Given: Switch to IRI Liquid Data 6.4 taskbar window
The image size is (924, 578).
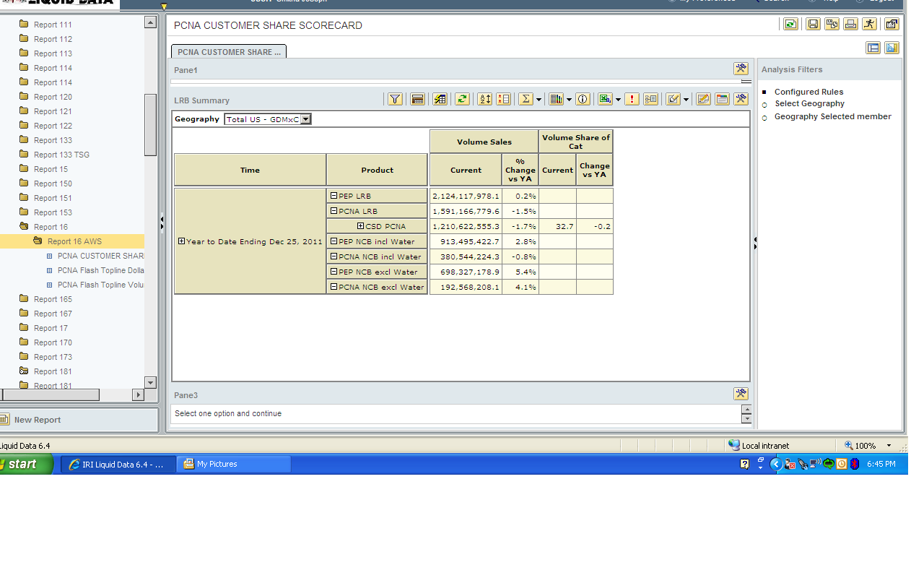Looking at the screenshot, I should pos(118,464).
